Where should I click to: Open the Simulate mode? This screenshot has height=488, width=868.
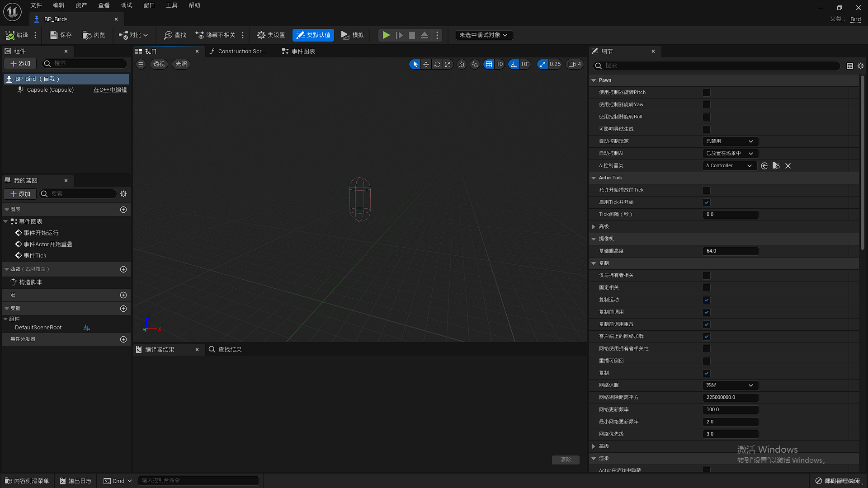[352, 35]
